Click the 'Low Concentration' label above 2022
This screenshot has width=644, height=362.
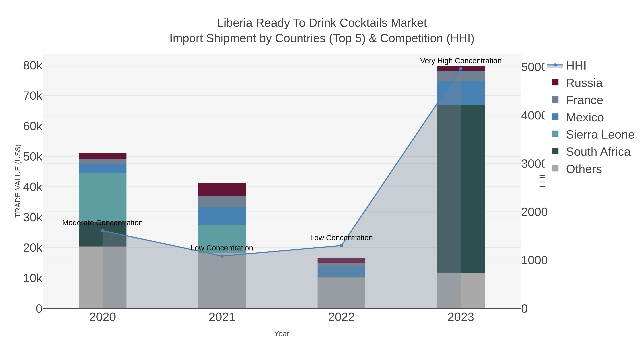click(x=341, y=238)
